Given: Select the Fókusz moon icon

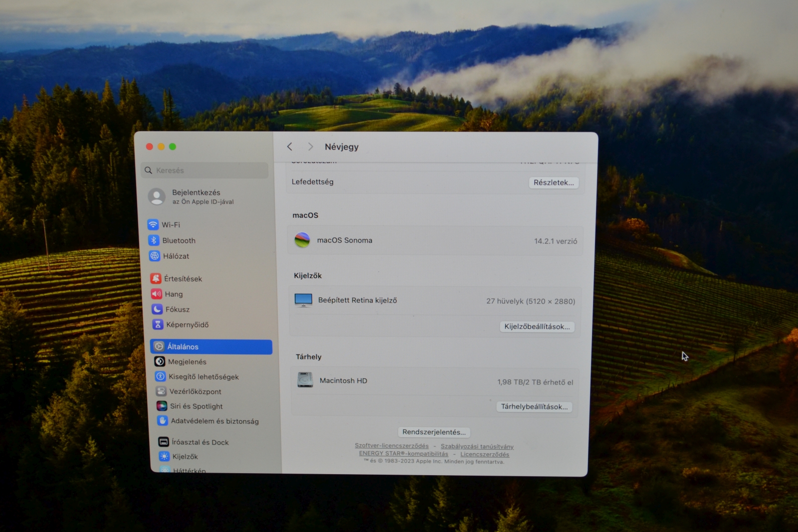Looking at the screenshot, I should pos(156,309).
